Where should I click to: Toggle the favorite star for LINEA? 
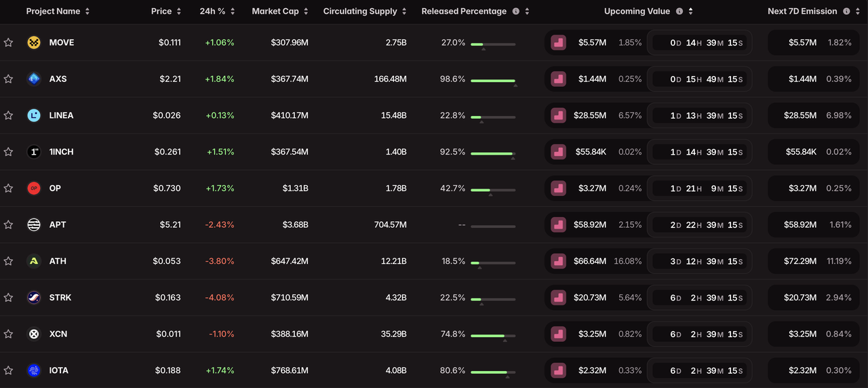click(8, 115)
